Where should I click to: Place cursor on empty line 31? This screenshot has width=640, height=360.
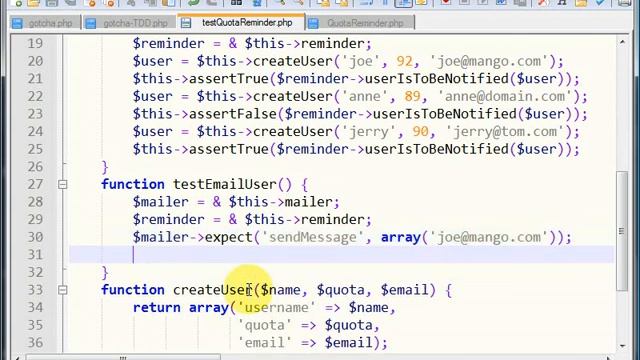[x=341, y=255]
